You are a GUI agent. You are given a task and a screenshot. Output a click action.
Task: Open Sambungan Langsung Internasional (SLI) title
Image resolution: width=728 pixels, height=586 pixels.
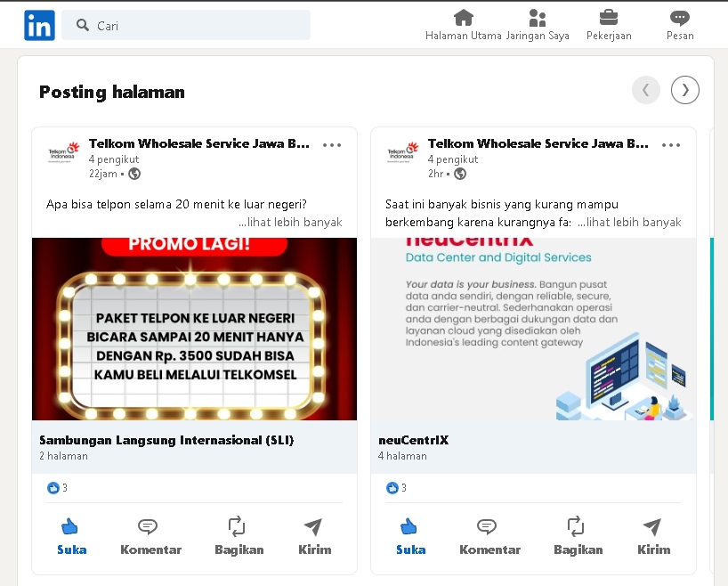pos(166,440)
